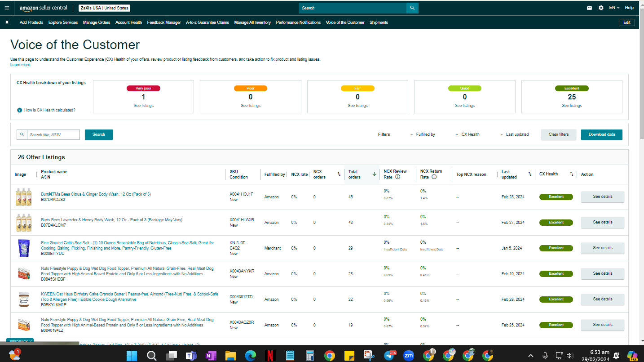644x362 pixels.
Task: Click the teal Search button for listings
Action: tap(99, 134)
